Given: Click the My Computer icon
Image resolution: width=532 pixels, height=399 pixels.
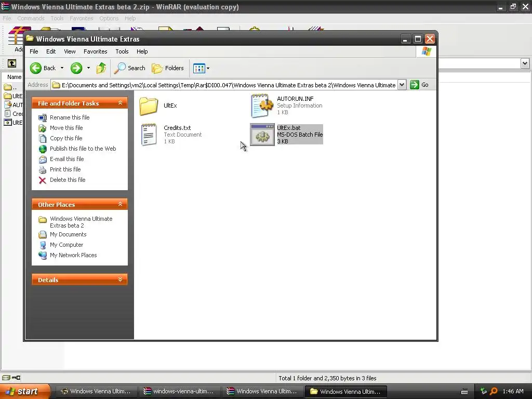Looking at the screenshot, I should click(43, 245).
